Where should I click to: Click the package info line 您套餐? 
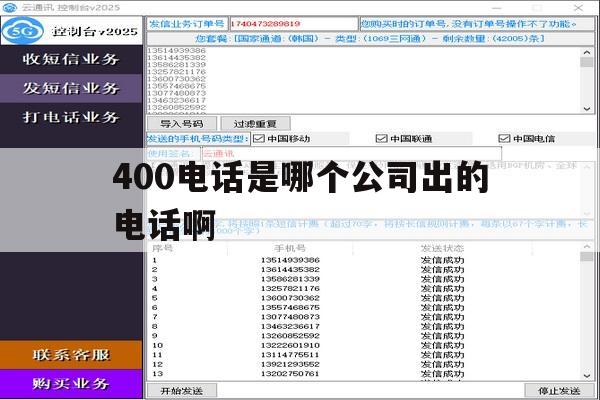370,39
